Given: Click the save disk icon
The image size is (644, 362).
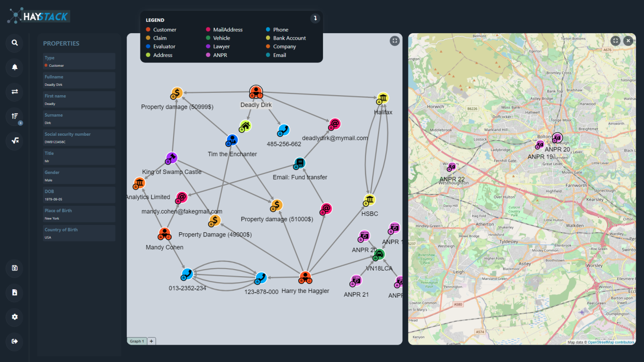Looking at the screenshot, I should click(14, 268).
